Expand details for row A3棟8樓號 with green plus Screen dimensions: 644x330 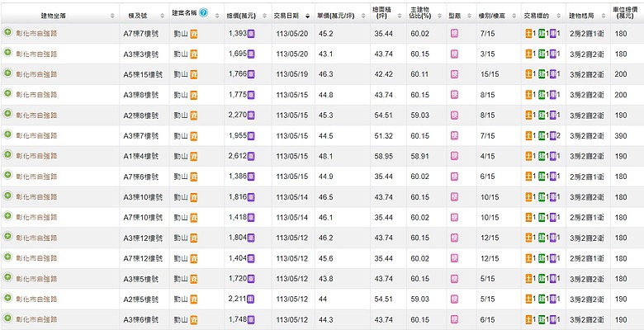click(7, 93)
